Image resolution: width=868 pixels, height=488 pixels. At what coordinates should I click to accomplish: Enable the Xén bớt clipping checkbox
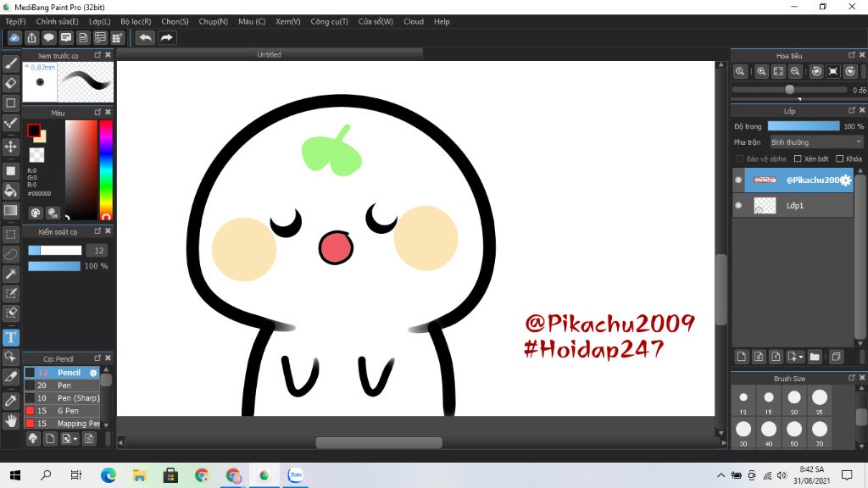(x=798, y=158)
